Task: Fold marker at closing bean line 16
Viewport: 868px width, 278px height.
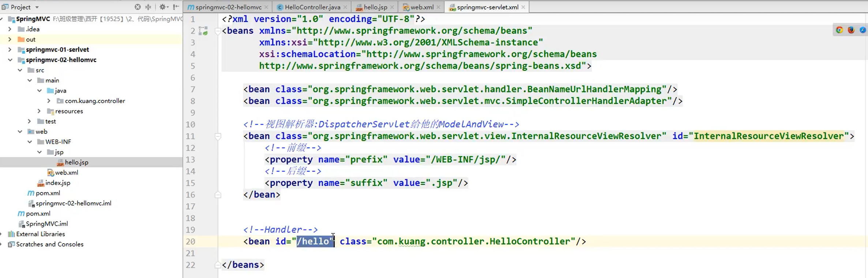Action: [218, 195]
